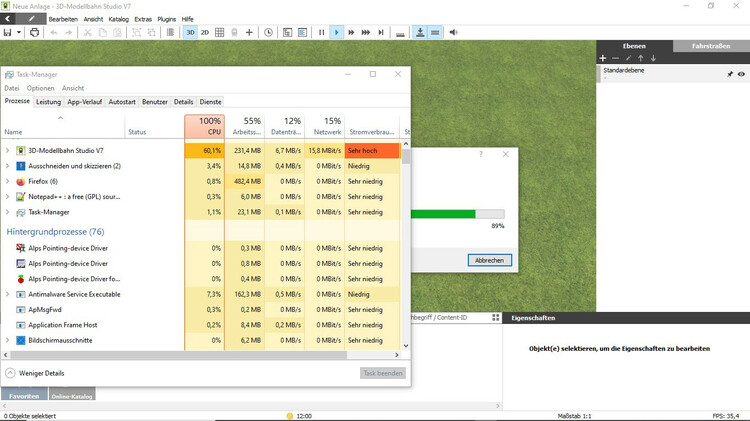The width and height of the screenshot is (750, 421).
Task: Open the Bearbeiten menu
Action: tap(63, 19)
